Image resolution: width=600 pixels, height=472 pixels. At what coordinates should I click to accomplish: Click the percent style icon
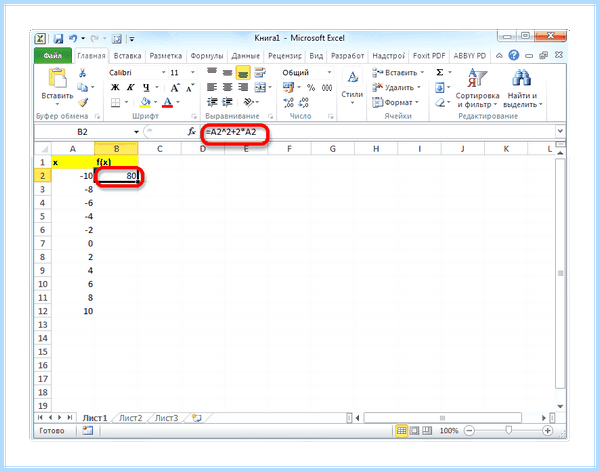[x=311, y=88]
